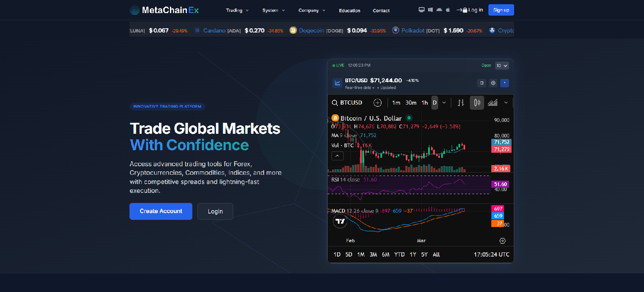Screen dimensions: 644x292
Task: Click the 71,752 MA price label
Action: 501,142
